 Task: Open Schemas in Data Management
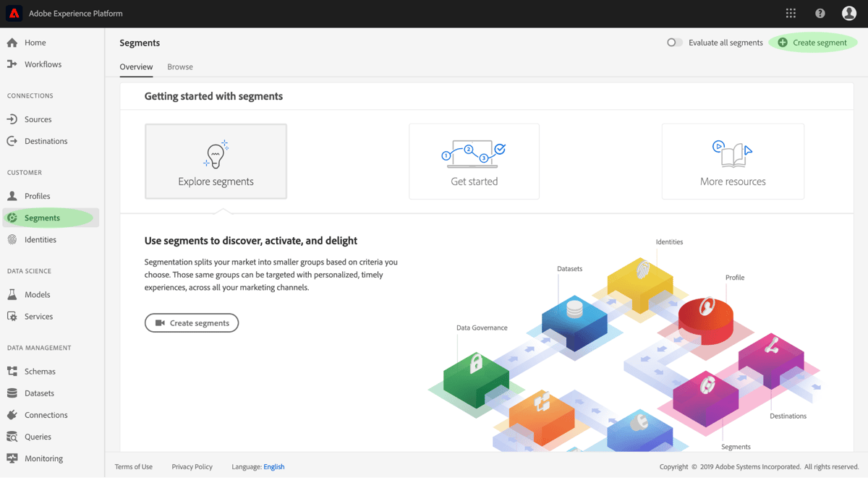pyautogui.click(x=39, y=371)
